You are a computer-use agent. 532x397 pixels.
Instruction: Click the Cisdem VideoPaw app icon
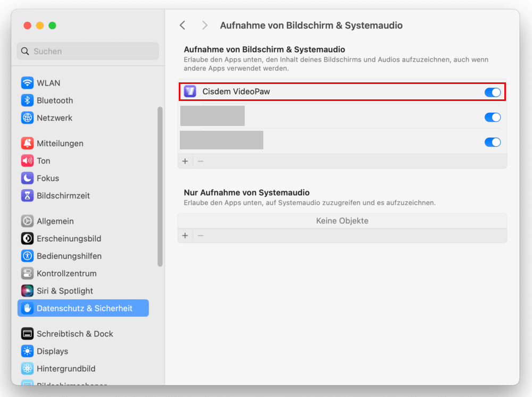tap(190, 91)
